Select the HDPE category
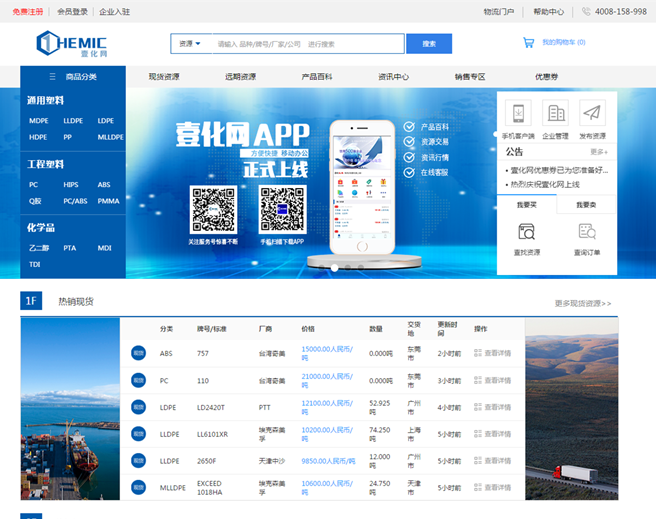 (x=38, y=137)
